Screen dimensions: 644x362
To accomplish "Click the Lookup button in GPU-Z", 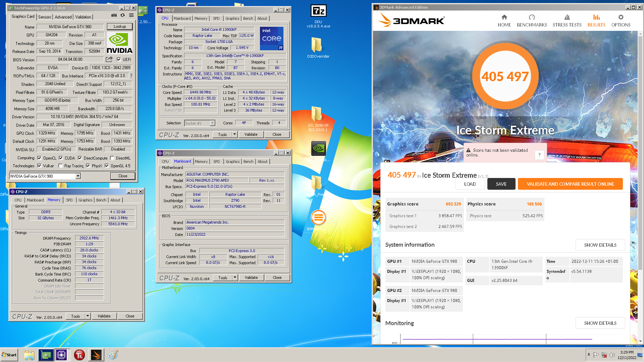I will point(120,26).
